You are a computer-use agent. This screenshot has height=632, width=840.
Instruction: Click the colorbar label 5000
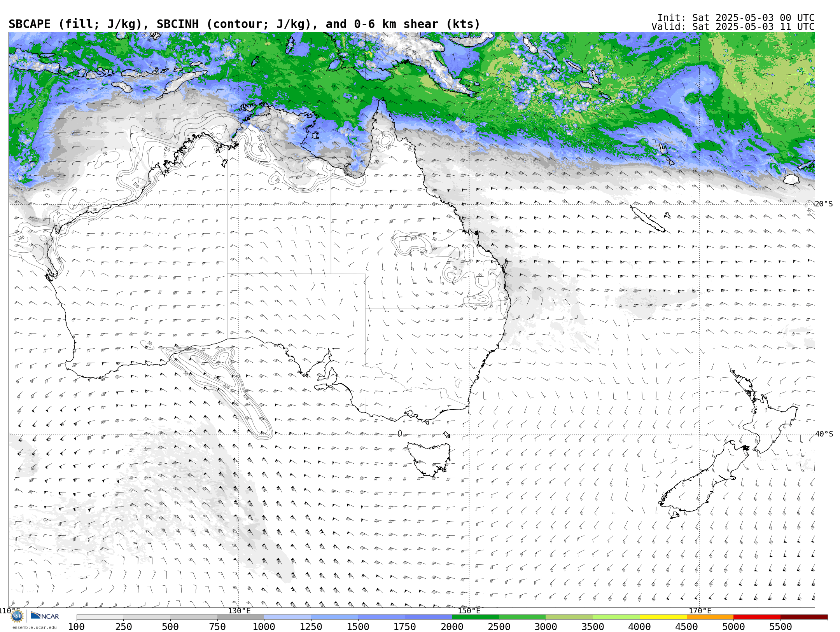(733, 627)
